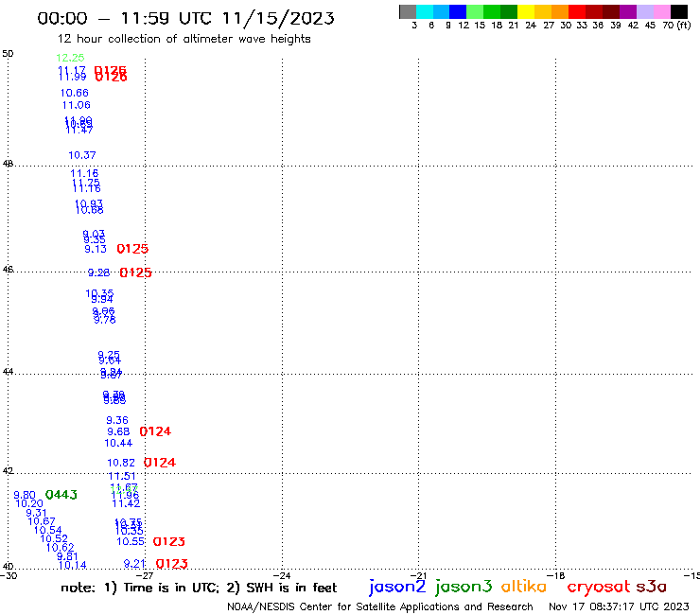Image resolution: width=700 pixels, height=615 pixels.
Task: Click the blue jason2 legend label
Action: pyautogui.click(x=397, y=587)
